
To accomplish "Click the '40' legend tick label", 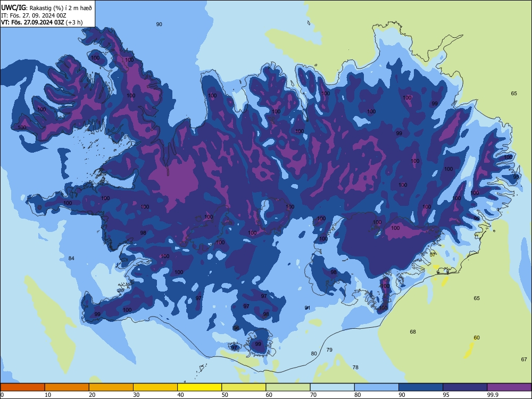I will point(181,395).
